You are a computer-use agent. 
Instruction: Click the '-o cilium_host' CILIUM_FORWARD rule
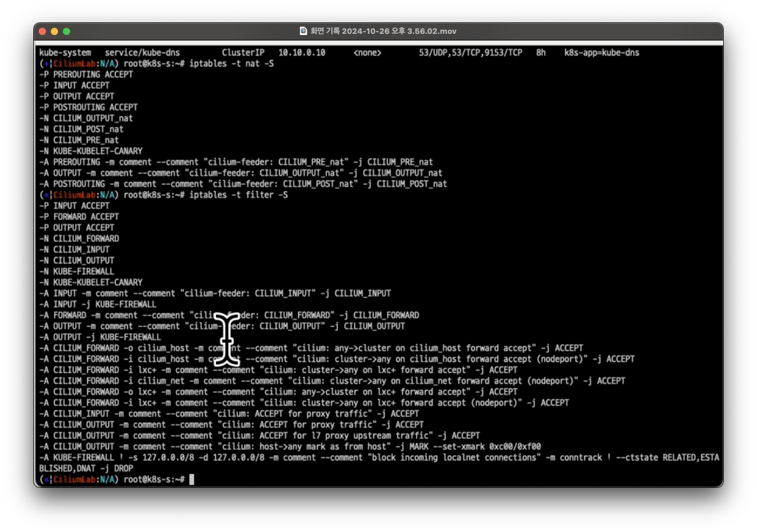311,348
